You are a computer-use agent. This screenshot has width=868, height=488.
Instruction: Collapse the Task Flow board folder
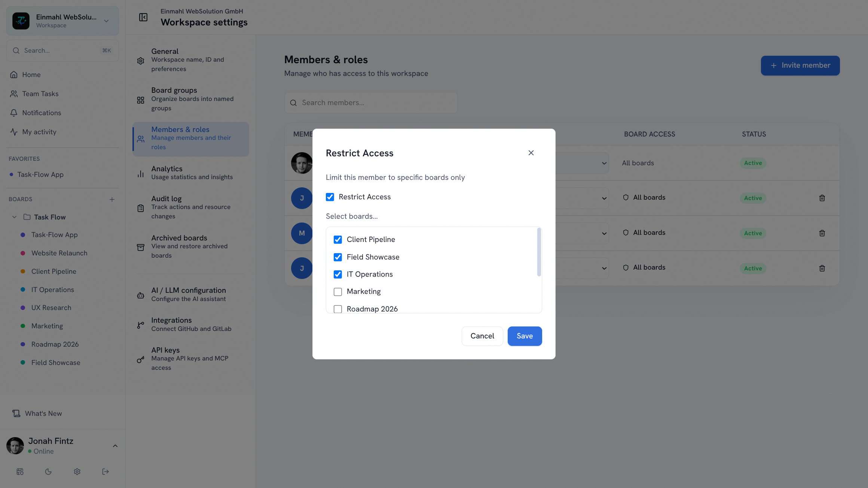click(x=14, y=217)
